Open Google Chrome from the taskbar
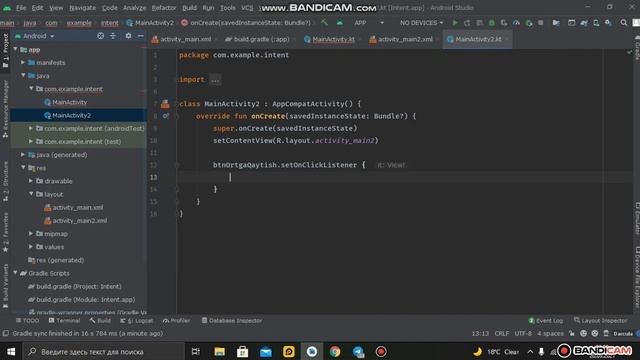Screen dimensions: 640x360 click(335, 351)
